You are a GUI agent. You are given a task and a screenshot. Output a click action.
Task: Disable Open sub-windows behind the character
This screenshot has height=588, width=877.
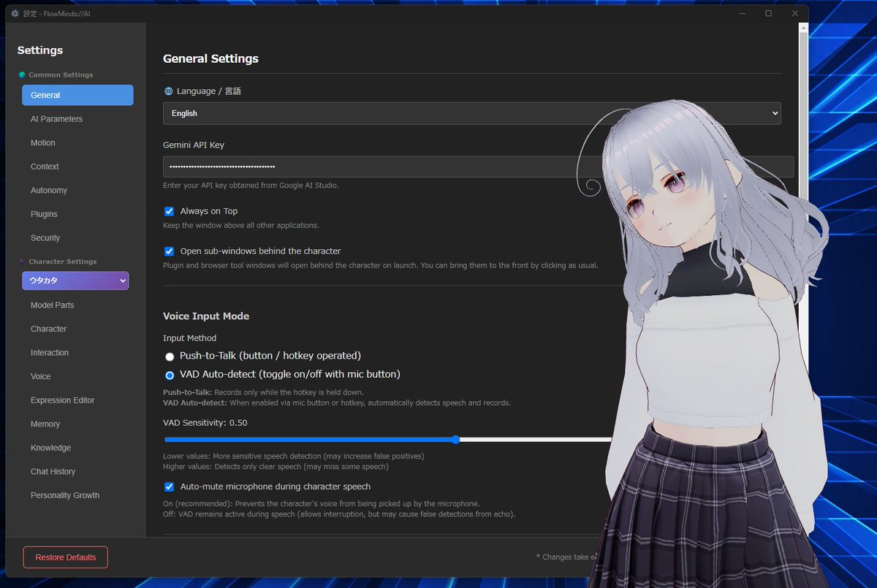[x=169, y=251]
